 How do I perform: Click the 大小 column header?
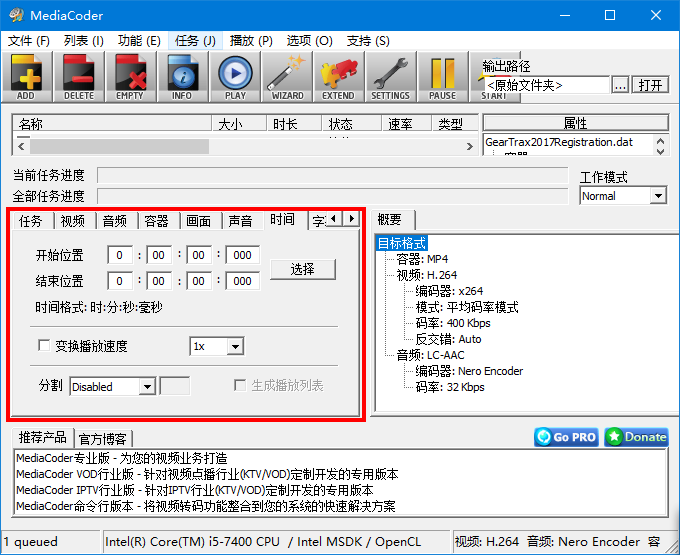239,124
